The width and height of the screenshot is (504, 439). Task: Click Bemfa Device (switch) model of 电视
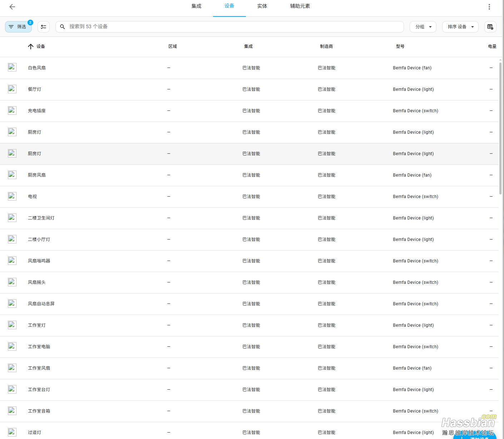[x=415, y=197]
